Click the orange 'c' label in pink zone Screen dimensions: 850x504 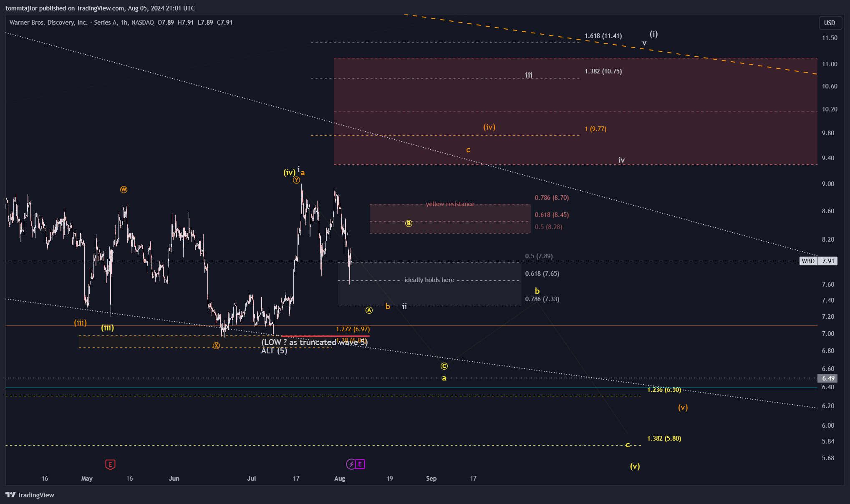point(468,150)
